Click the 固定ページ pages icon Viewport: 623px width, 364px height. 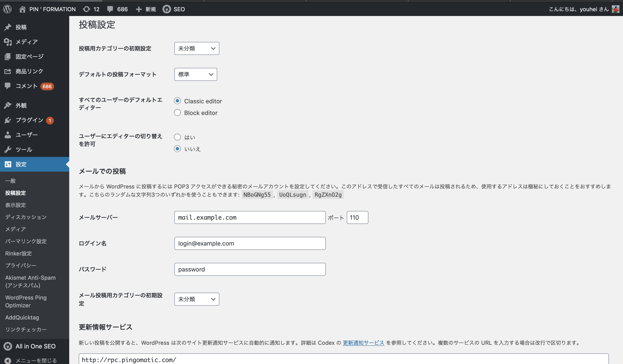(8, 57)
